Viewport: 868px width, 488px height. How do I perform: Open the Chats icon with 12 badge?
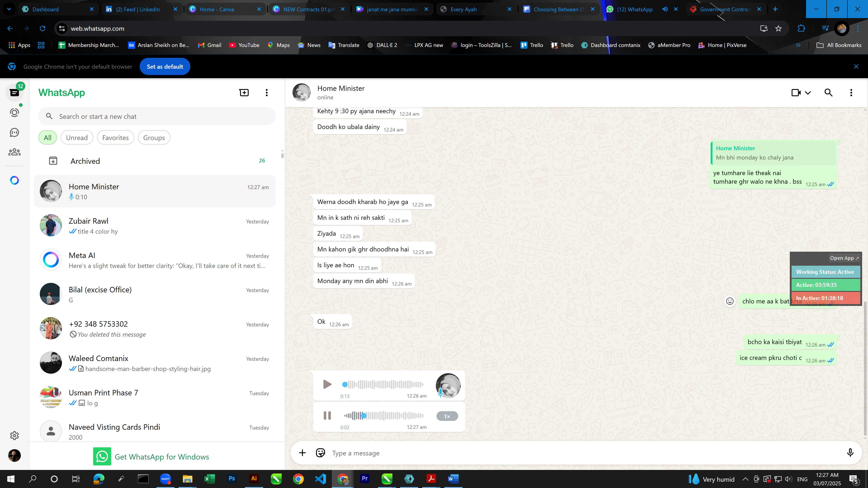[x=14, y=92]
